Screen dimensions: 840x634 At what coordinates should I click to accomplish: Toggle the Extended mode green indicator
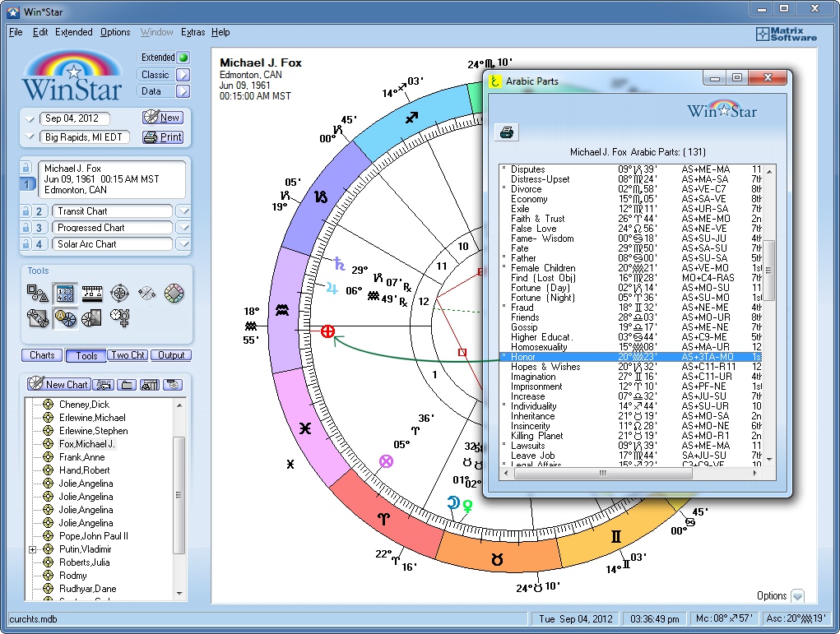point(183,58)
